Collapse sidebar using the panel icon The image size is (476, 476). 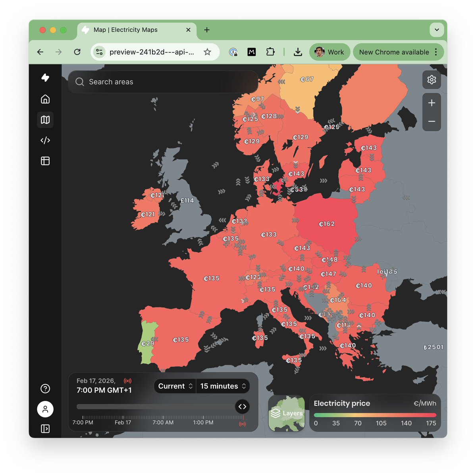pyautogui.click(x=45, y=429)
